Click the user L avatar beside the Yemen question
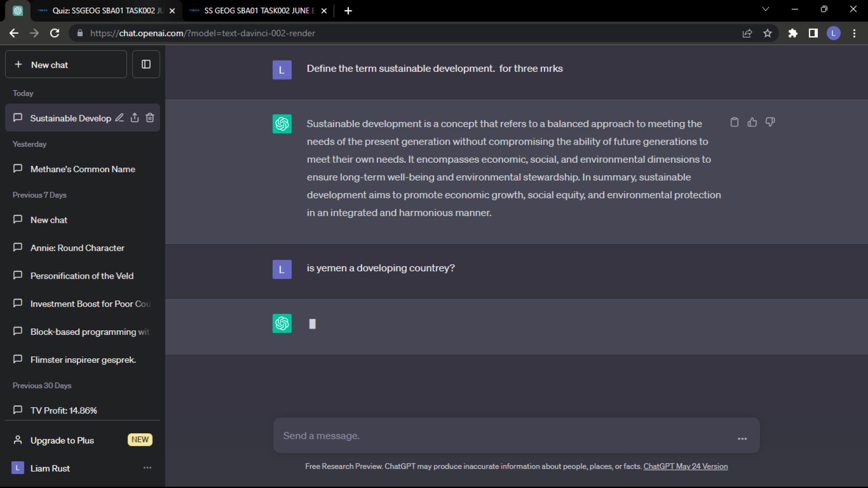This screenshot has width=868, height=488. click(282, 269)
